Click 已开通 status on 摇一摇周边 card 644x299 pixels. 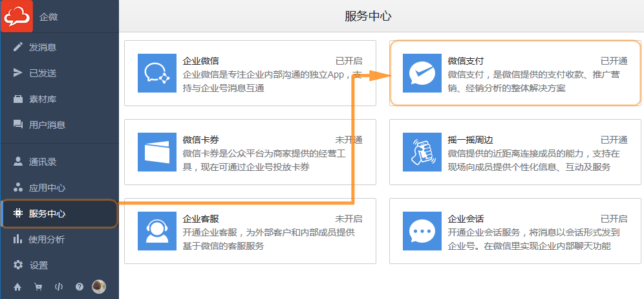pos(614,140)
